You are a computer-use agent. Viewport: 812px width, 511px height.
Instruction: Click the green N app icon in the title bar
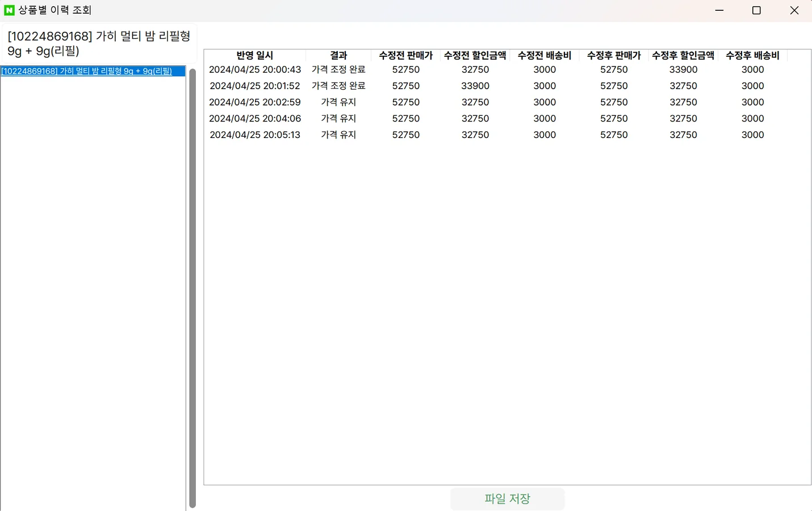pyautogui.click(x=9, y=10)
